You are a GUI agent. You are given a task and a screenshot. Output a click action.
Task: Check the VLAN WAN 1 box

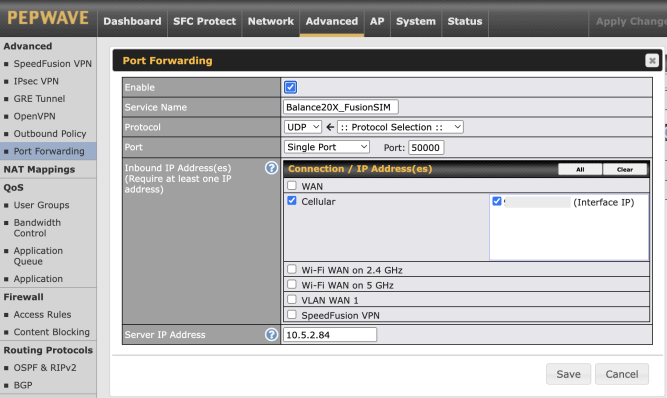292,299
